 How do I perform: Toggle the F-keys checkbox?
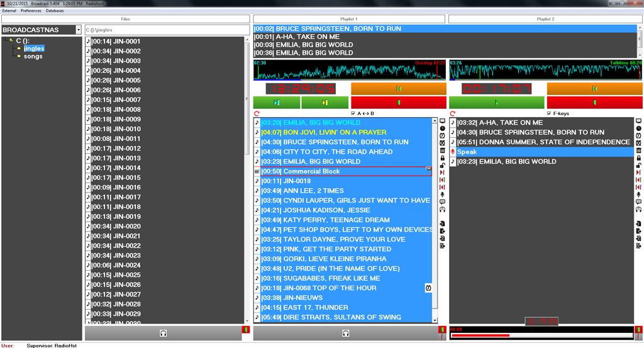(549, 113)
